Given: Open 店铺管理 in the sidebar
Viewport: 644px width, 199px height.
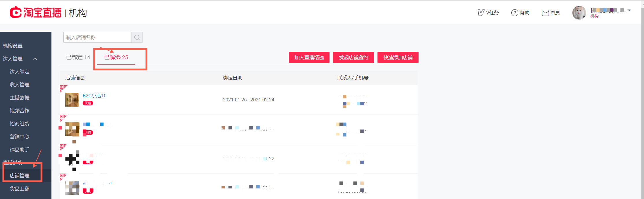Looking at the screenshot, I should [20, 176].
